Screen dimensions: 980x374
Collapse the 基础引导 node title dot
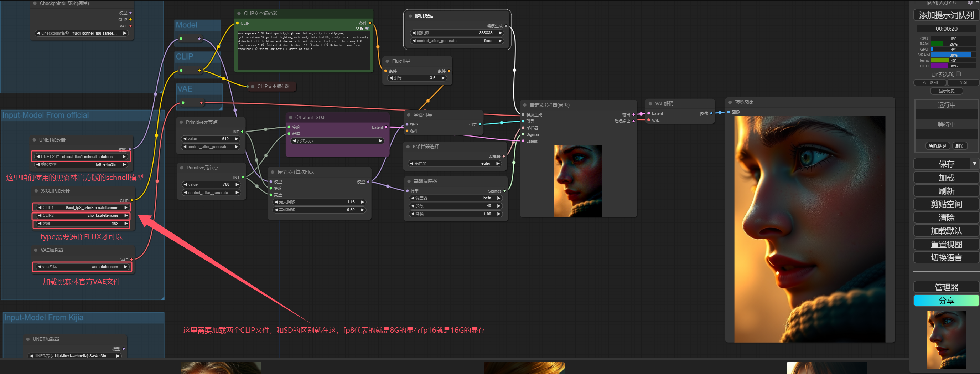[x=409, y=115]
